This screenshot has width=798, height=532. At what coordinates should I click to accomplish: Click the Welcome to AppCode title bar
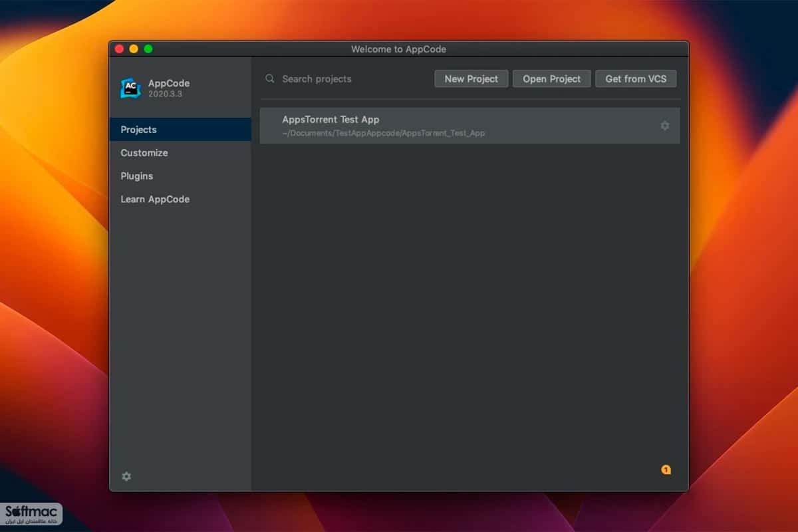pyautogui.click(x=399, y=49)
